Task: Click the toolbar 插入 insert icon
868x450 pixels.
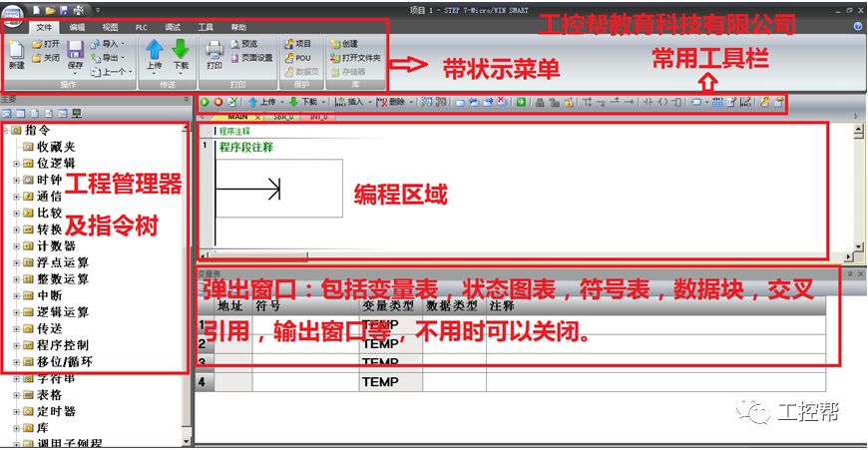Action: 340,102
